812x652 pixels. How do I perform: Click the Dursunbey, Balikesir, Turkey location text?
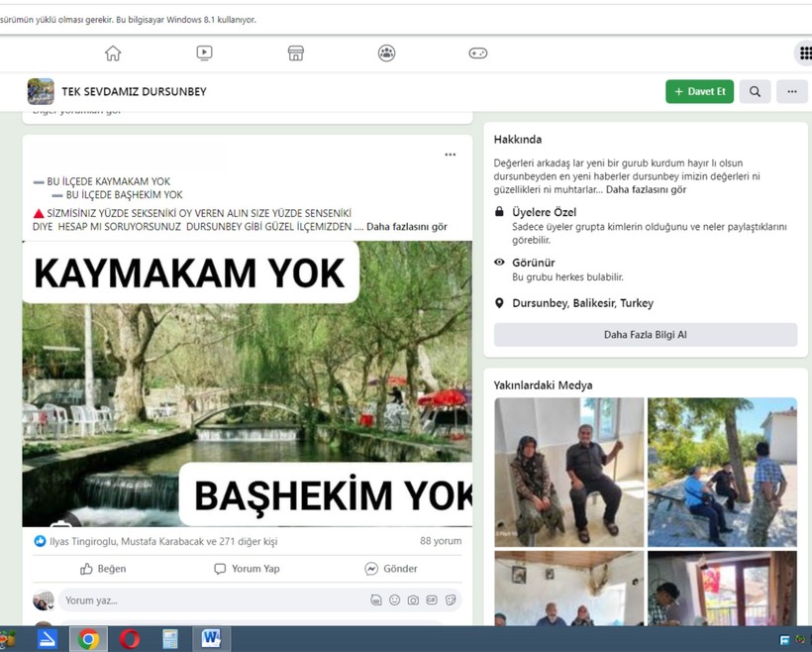tap(582, 303)
